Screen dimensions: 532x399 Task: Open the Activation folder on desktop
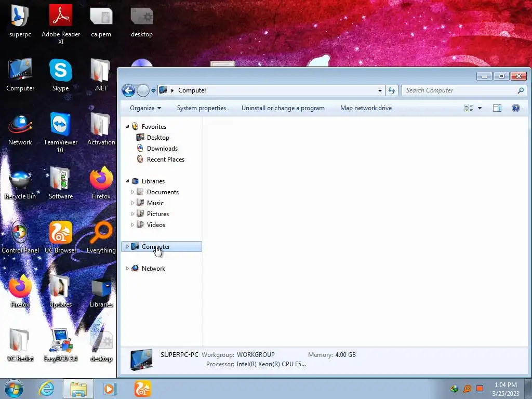(x=101, y=129)
